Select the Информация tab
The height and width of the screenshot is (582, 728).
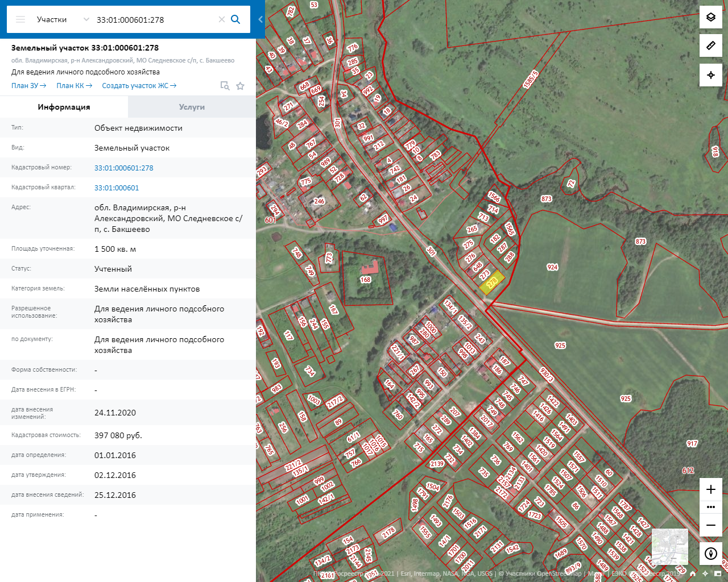[64, 107]
